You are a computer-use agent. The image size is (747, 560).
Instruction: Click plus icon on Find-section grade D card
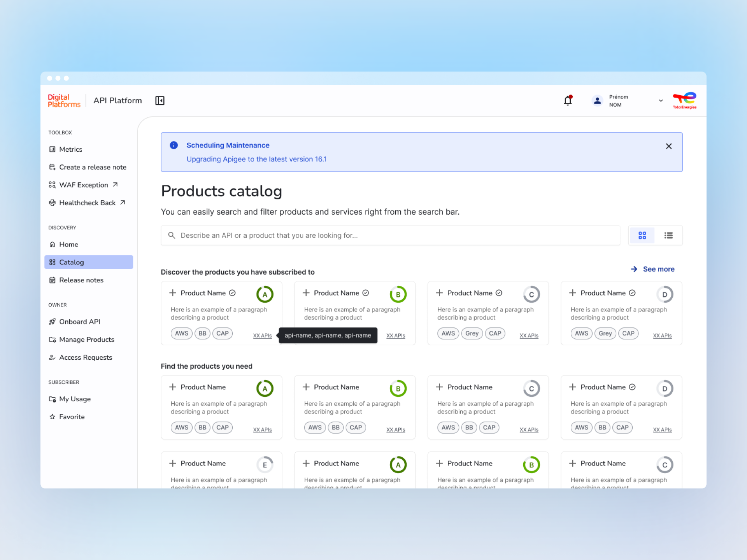573,387
